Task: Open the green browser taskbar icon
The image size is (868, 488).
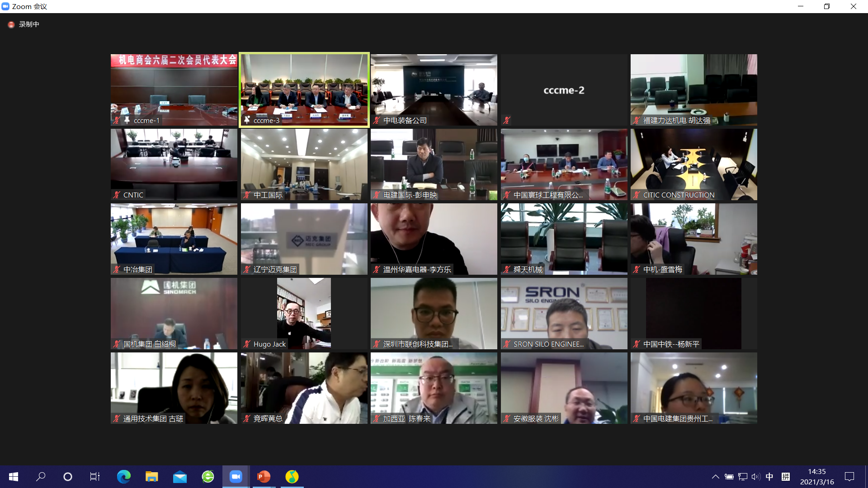Action: coord(208,477)
